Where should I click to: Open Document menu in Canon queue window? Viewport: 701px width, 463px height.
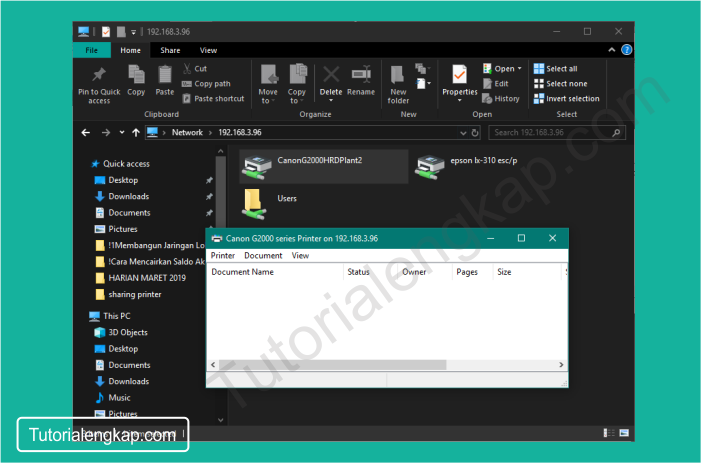(x=263, y=255)
